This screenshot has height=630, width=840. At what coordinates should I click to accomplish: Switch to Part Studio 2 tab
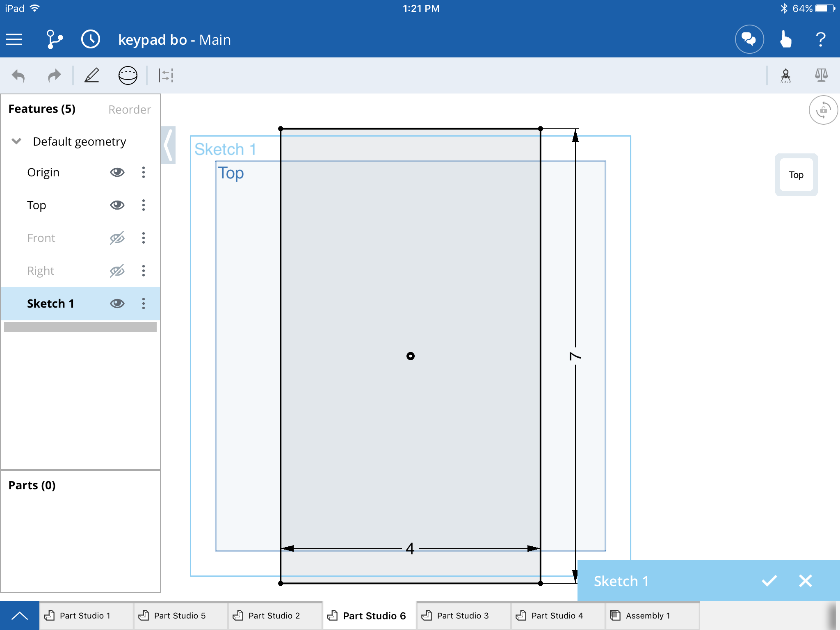tap(275, 616)
